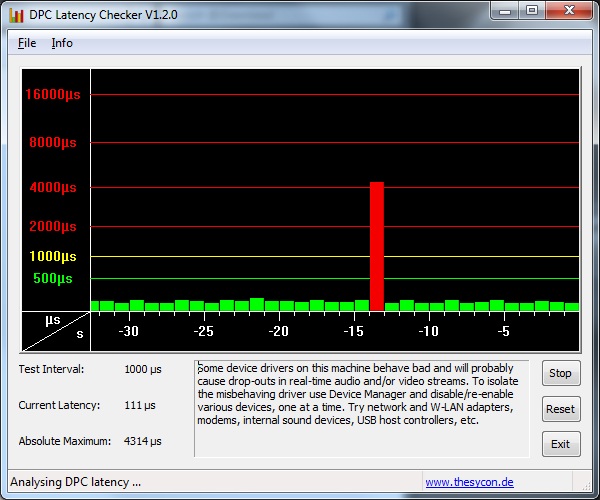Open the Info menu
Viewport: 600px width, 500px height.
62,43
